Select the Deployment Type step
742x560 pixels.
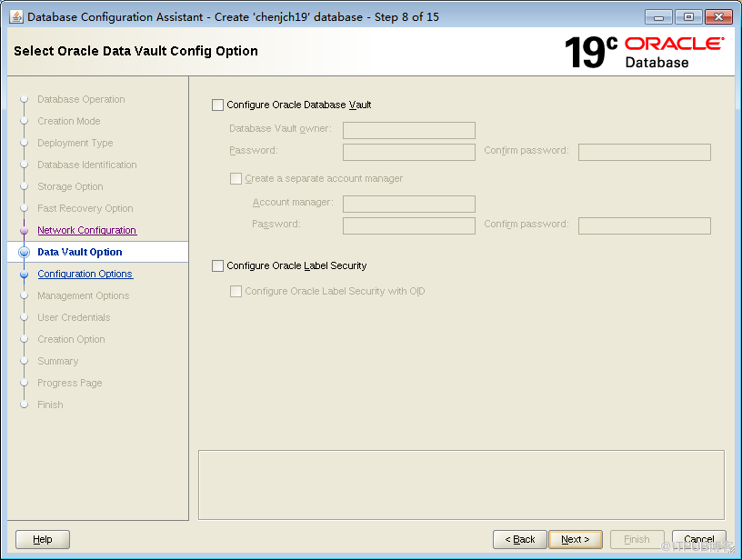coord(75,143)
